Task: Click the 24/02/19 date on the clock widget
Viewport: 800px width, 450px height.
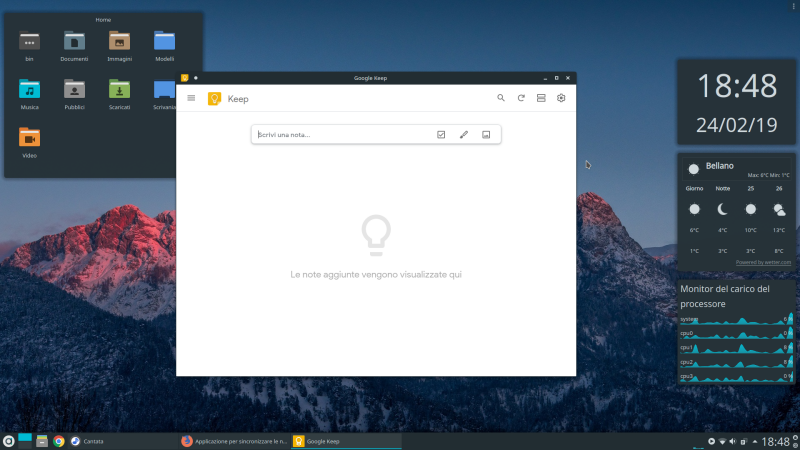Action: 737,125
